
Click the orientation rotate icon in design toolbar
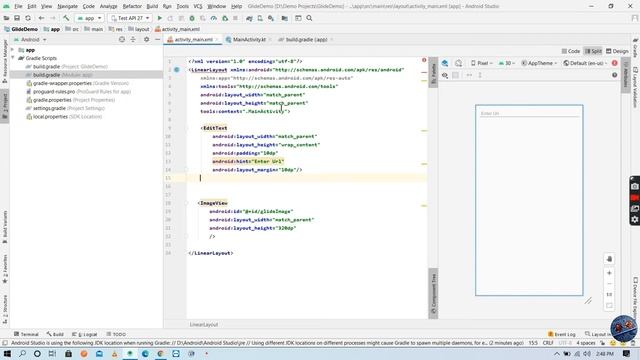[x=458, y=63]
